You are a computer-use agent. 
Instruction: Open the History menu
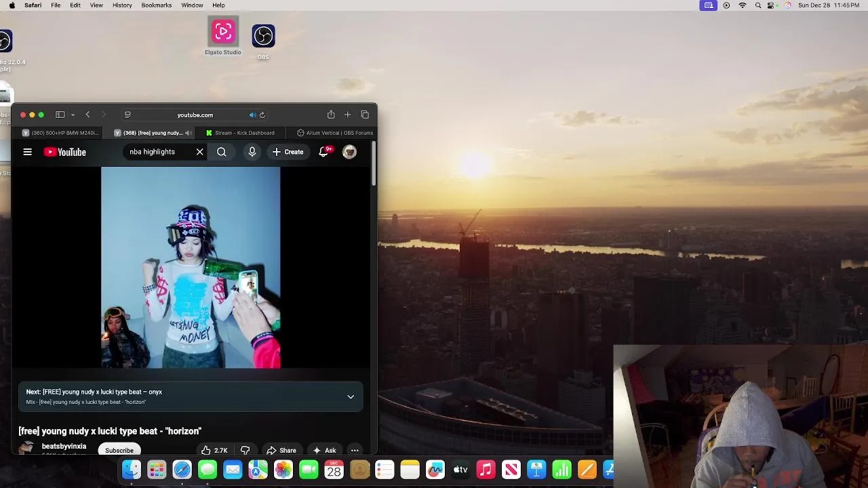pyautogui.click(x=122, y=5)
